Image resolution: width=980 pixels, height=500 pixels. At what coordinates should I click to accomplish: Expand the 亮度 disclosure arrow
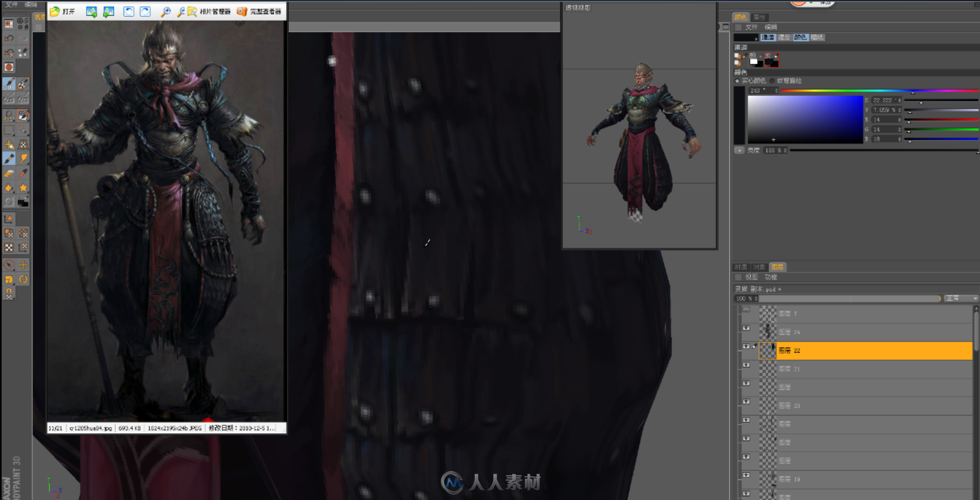(739, 150)
